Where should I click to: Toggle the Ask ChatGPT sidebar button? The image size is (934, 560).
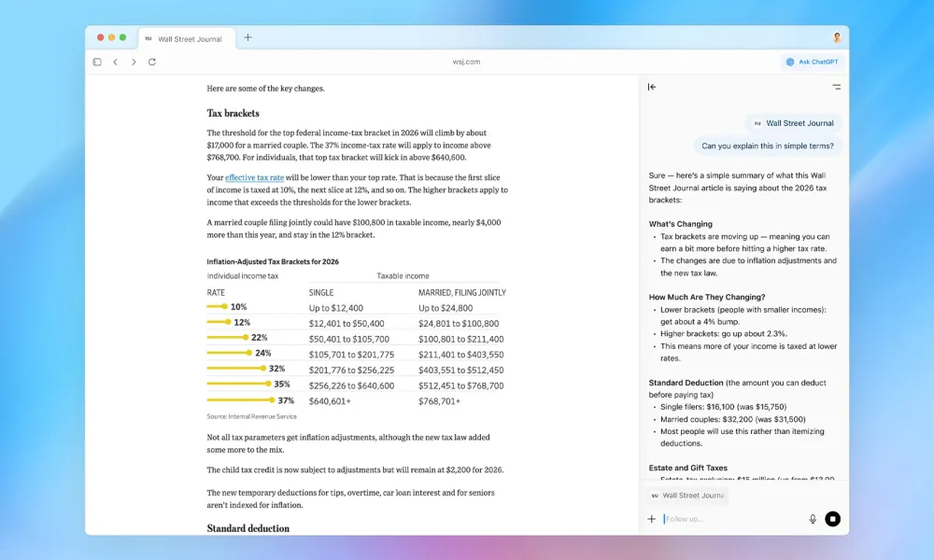pyautogui.click(x=812, y=62)
